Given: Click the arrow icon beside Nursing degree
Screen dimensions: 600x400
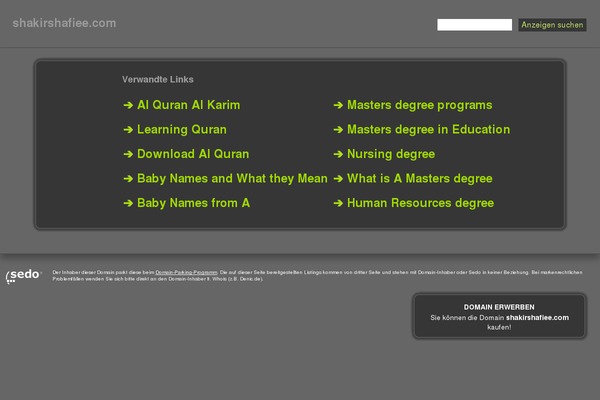Looking at the screenshot, I should coord(338,154).
